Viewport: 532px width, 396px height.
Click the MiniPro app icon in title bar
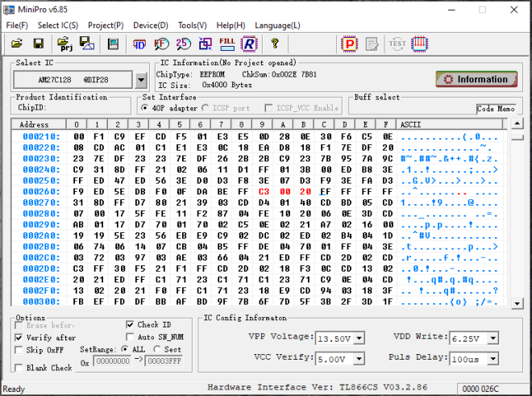click(9, 10)
